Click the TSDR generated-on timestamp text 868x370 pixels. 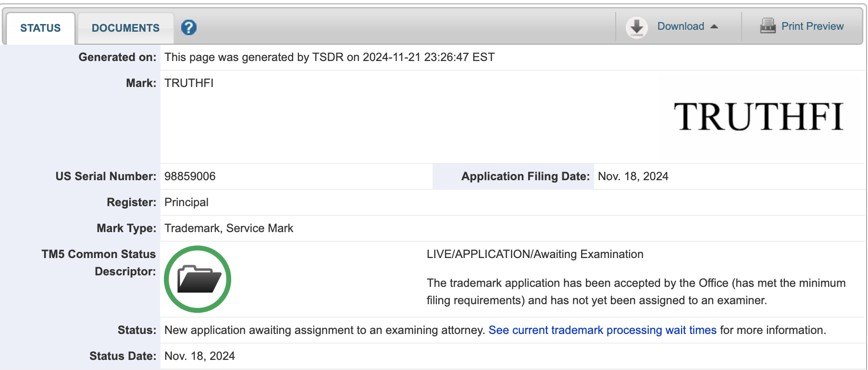click(x=329, y=57)
